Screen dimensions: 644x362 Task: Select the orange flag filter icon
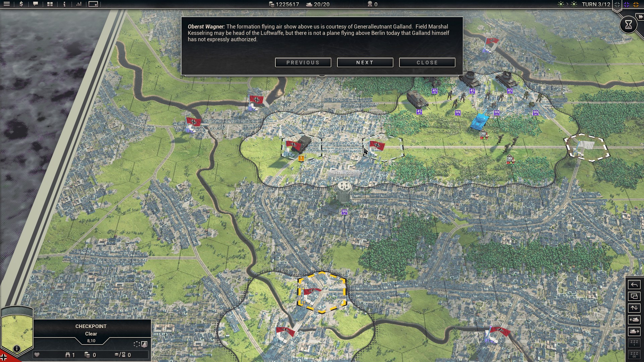636,4
